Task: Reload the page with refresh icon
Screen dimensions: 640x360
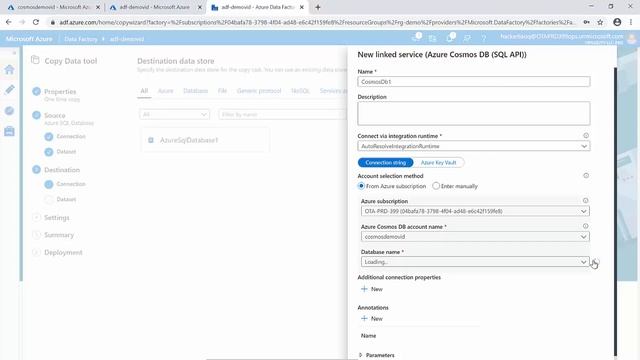Action: [x=36, y=22]
